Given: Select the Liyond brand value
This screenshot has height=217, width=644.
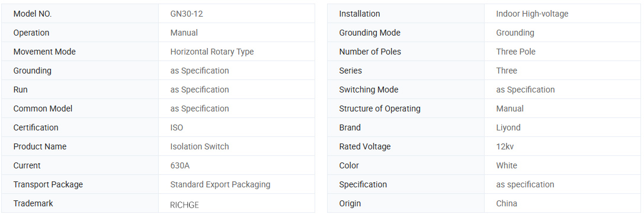Looking at the screenshot, I should coord(508,128).
